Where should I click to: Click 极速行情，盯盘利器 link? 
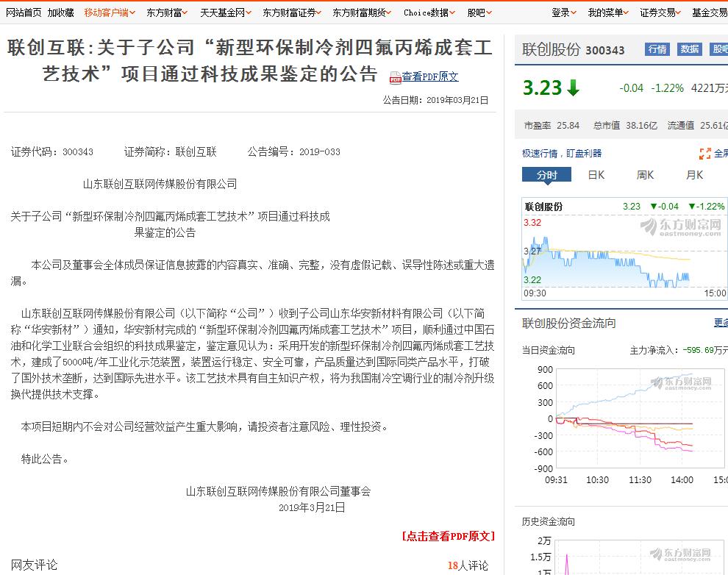(x=561, y=153)
